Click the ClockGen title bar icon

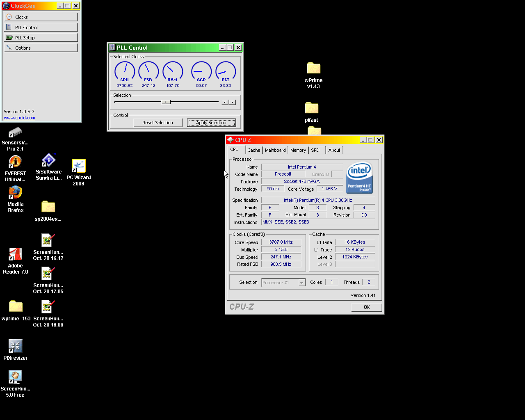tap(6, 6)
